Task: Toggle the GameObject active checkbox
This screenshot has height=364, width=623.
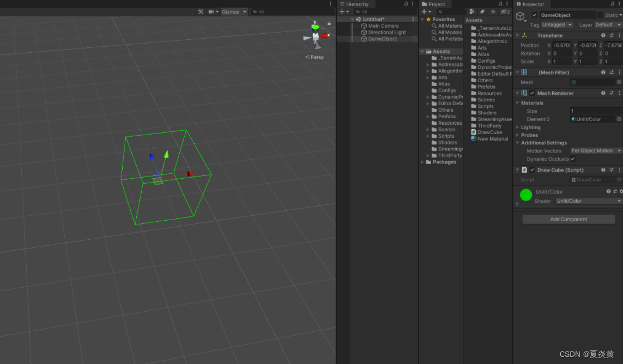Action: (534, 15)
